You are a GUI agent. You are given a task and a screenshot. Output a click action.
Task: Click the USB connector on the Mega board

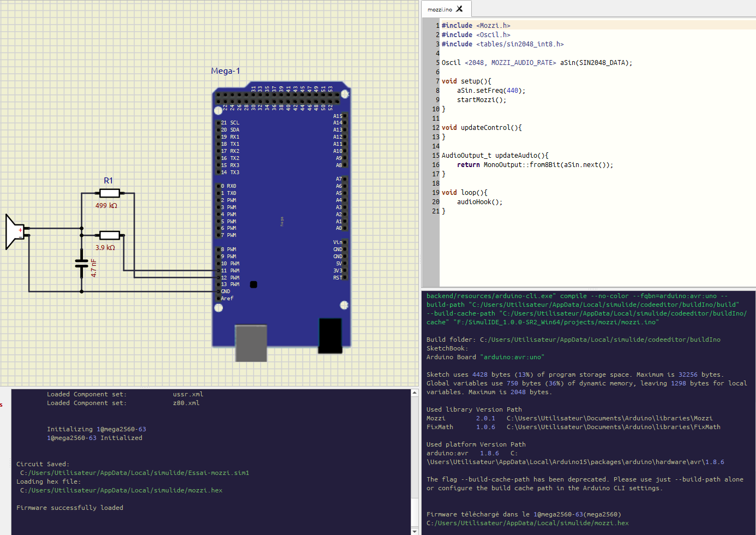(x=251, y=343)
